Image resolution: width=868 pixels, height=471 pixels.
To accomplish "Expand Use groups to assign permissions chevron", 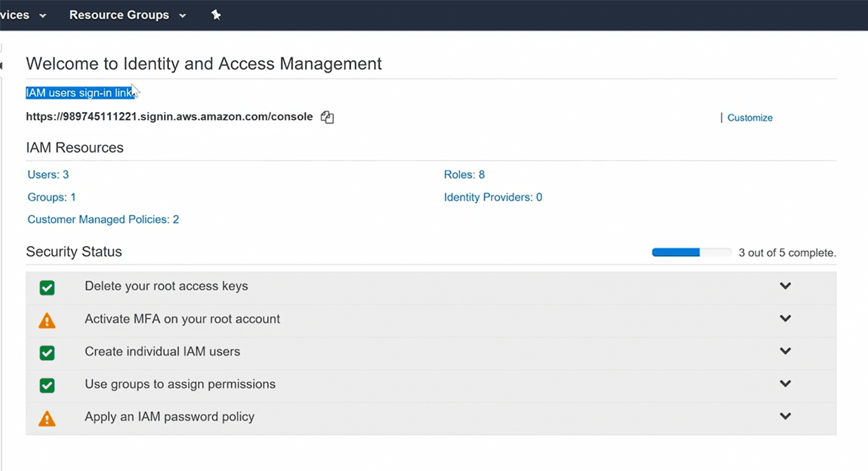I will point(785,384).
